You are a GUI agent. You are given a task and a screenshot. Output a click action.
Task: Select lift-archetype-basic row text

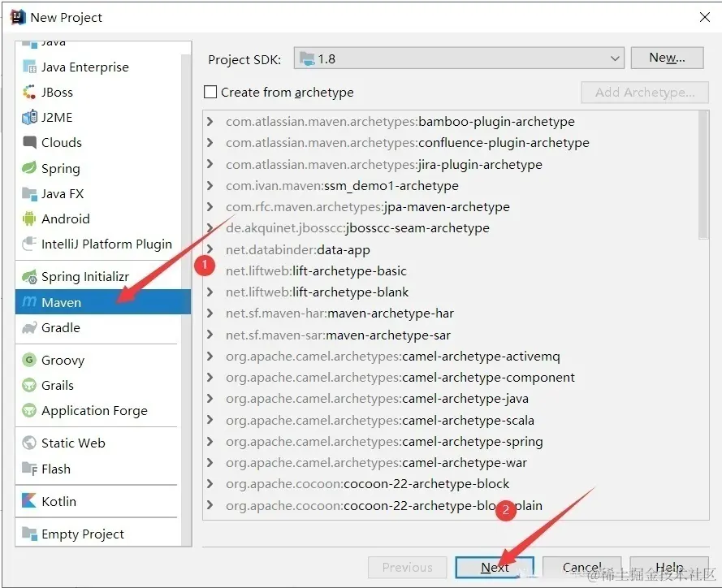(316, 270)
